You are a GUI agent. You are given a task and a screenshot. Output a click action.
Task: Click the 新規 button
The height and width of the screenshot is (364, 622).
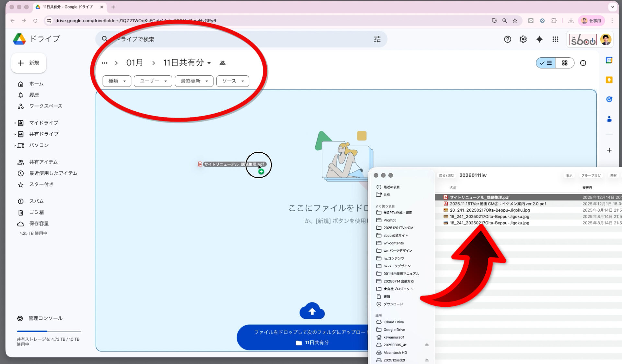[x=29, y=63]
